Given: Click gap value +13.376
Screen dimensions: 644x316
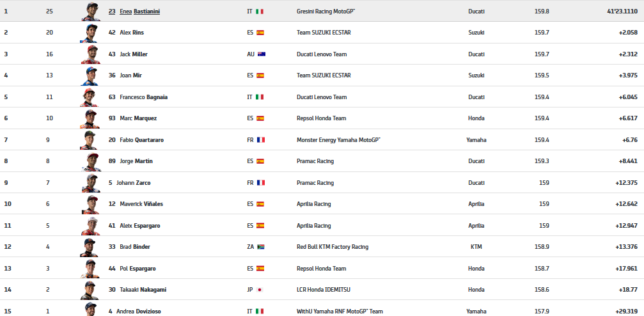Looking at the screenshot, I should click(x=627, y=247).
